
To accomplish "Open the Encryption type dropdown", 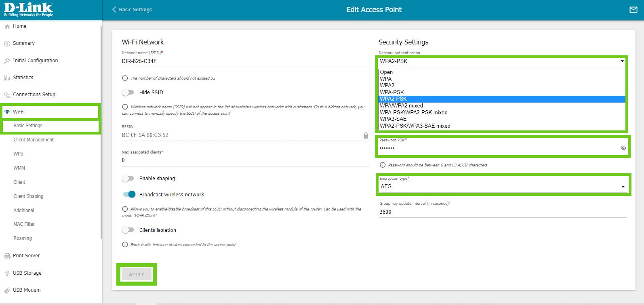I will tap(623, 187).
